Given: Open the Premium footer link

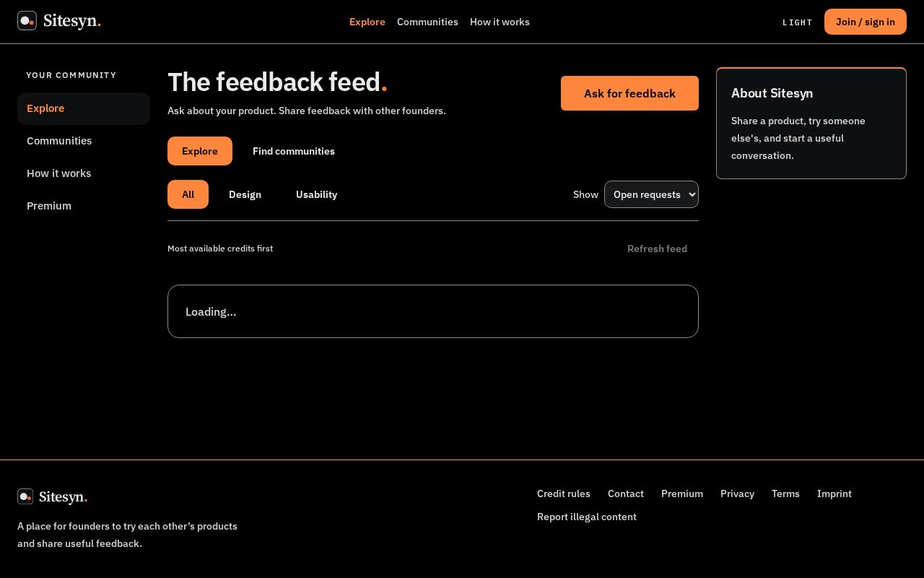Looking at the screenshot, I should (x=682, y=493).
